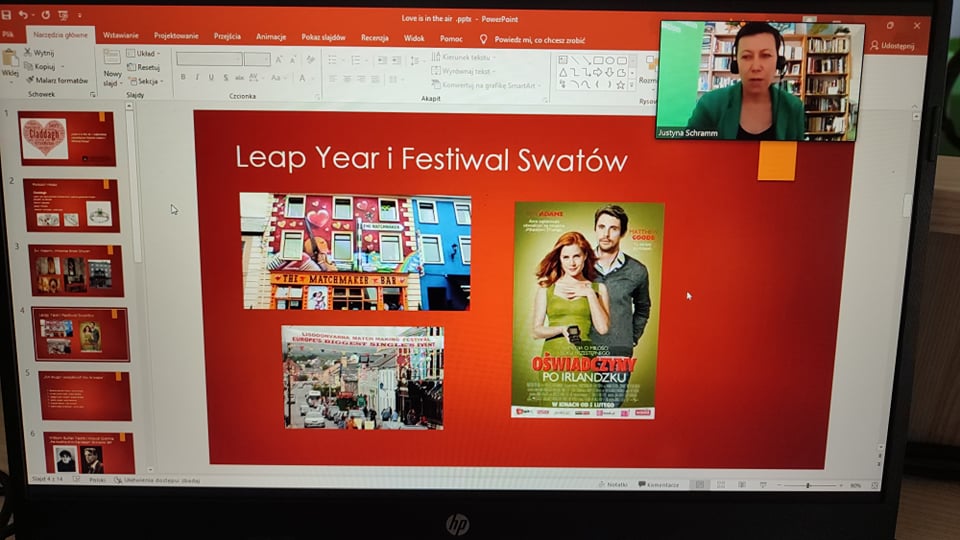960x540 pixels.
Task: Open the font name combo box
Action: pos(209,59)
